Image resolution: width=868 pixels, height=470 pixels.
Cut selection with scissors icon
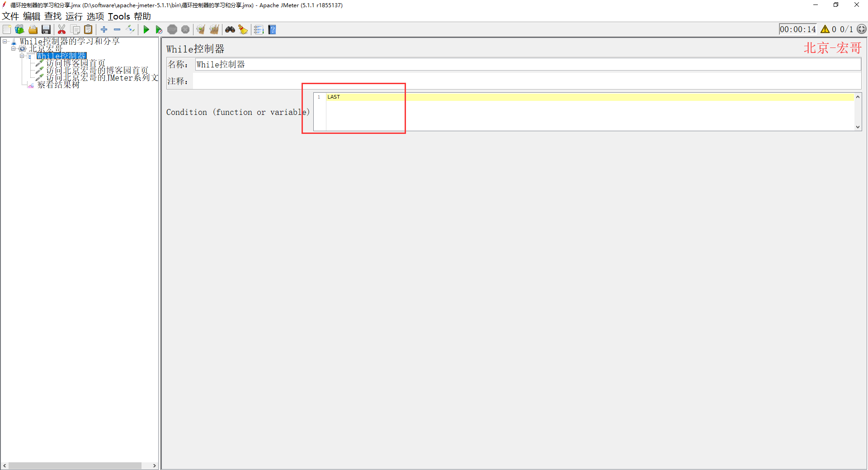tap(62, 29)
